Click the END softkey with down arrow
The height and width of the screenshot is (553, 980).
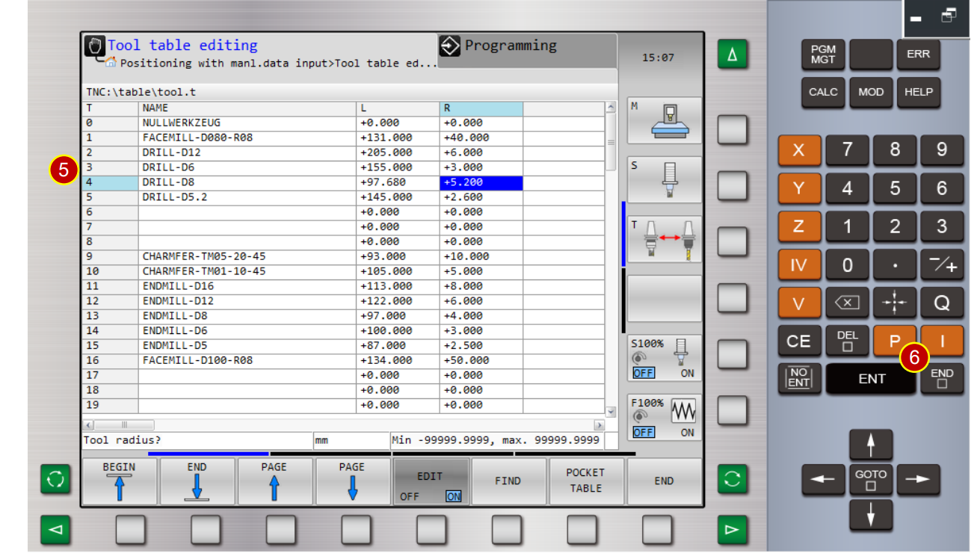(197, 481)
